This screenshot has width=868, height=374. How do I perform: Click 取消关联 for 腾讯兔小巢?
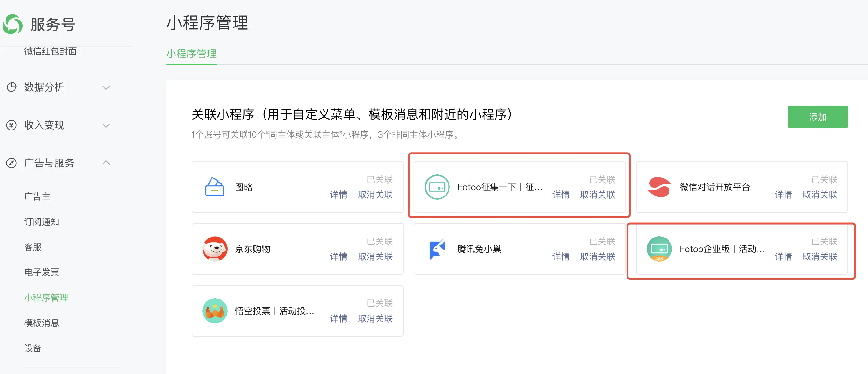(597, 256)
